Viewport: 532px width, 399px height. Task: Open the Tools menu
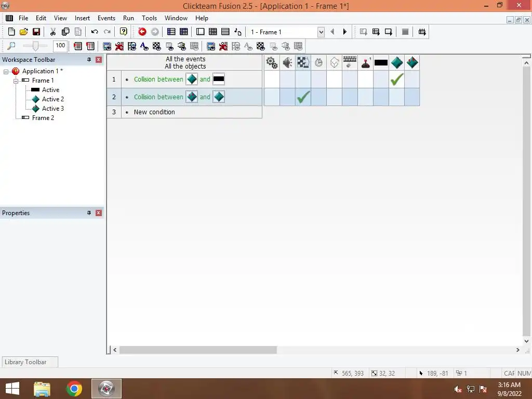click(149, 18)
